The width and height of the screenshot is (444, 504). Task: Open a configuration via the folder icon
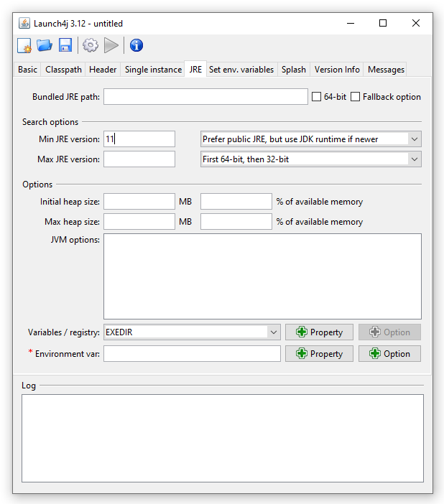(x=45, y=45)
